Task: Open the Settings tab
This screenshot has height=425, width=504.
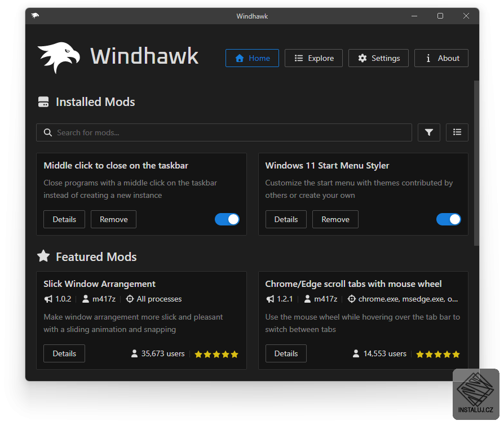Action: 379,58
